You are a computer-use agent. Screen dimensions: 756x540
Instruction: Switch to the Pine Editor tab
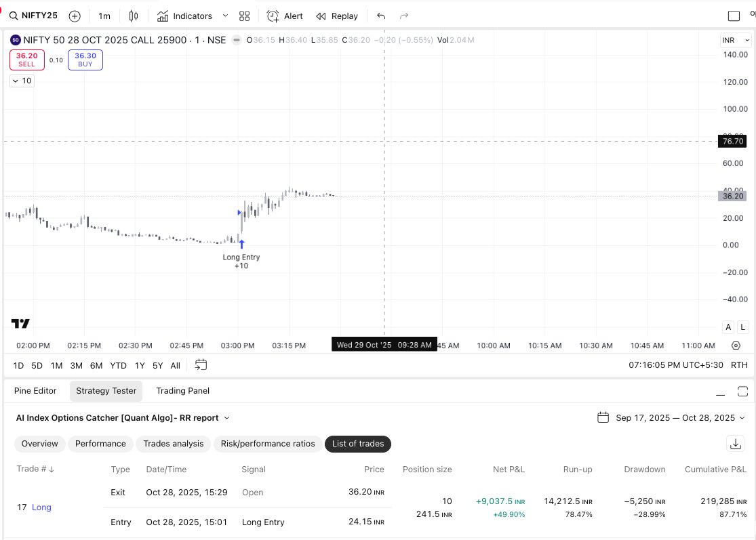pyautogui.click(x=35, y=391)
